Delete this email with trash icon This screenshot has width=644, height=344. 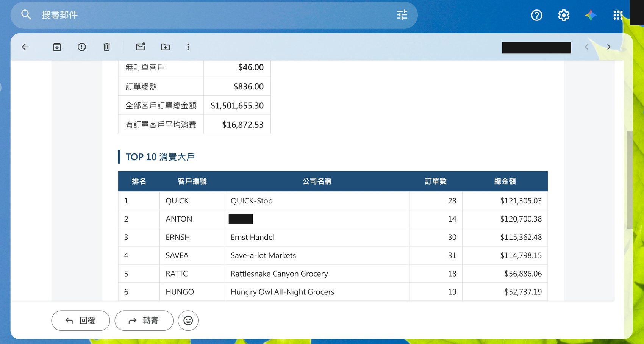click(107, 47)
